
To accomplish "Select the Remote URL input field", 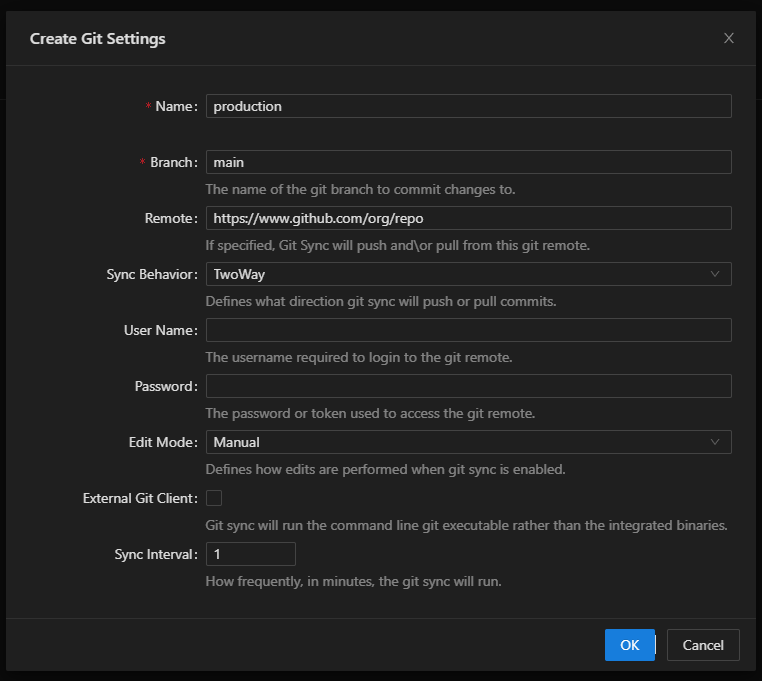I will coord(468,218).
